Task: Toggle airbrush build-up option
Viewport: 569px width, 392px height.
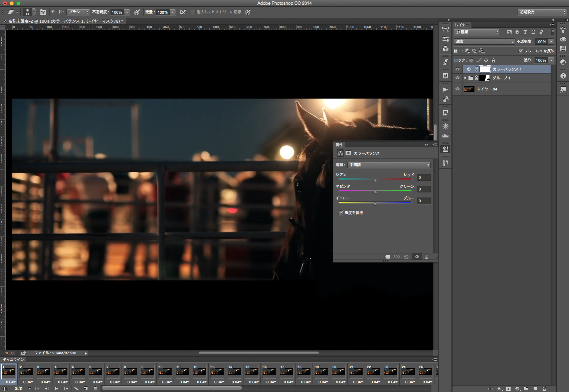Action: point(183,12)
